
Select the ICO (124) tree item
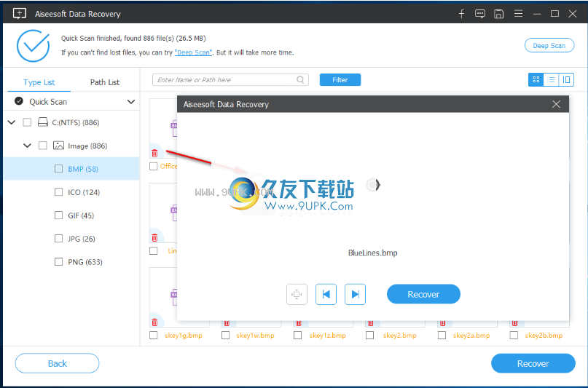point(71,191)
